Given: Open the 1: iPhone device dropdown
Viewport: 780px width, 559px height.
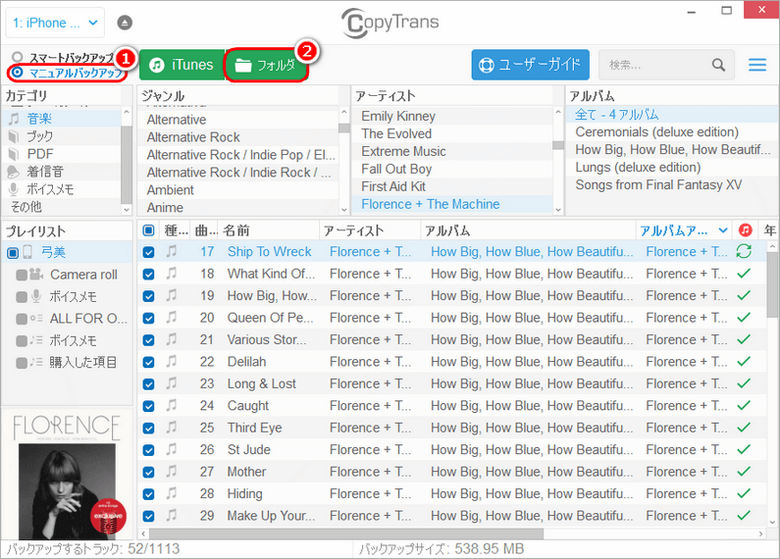Looking at the screenshot, I should point(55,23).
